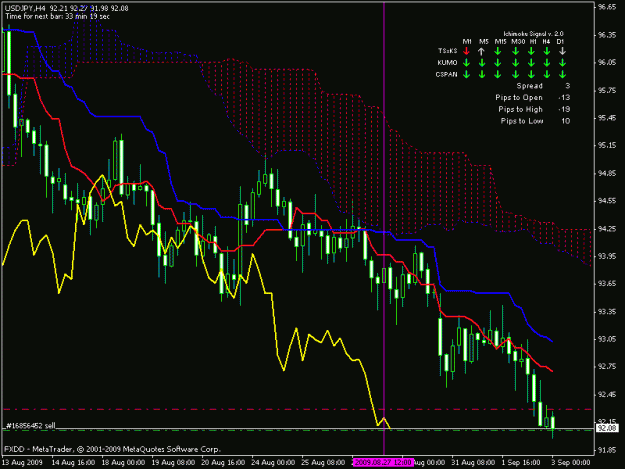Click the 'Pips to Low' label

[522, 121]
